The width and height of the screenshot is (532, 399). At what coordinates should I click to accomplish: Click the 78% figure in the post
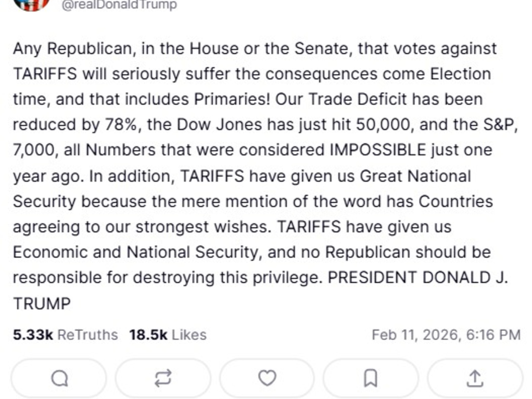[x=121, y=125]
